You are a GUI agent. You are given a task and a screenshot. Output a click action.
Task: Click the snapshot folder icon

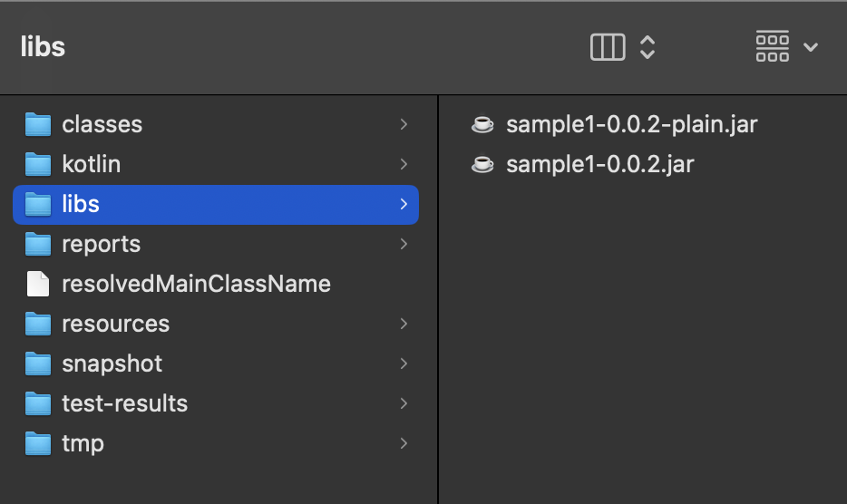point(38,363)
